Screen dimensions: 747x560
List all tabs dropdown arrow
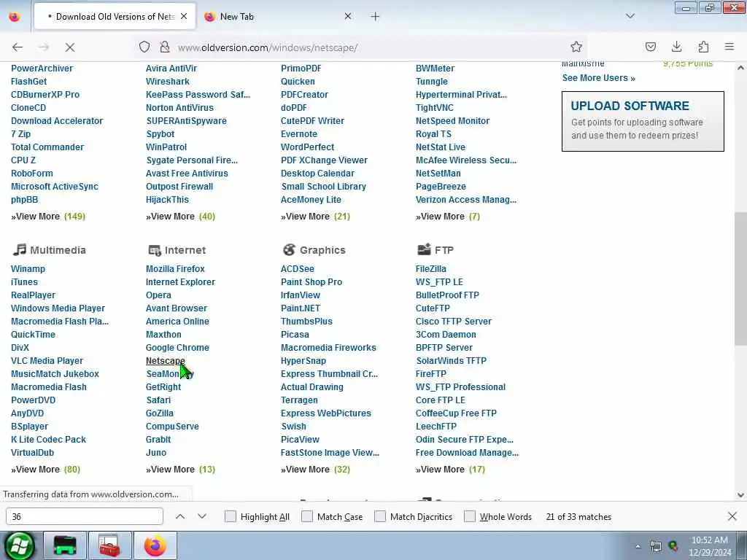630,16
